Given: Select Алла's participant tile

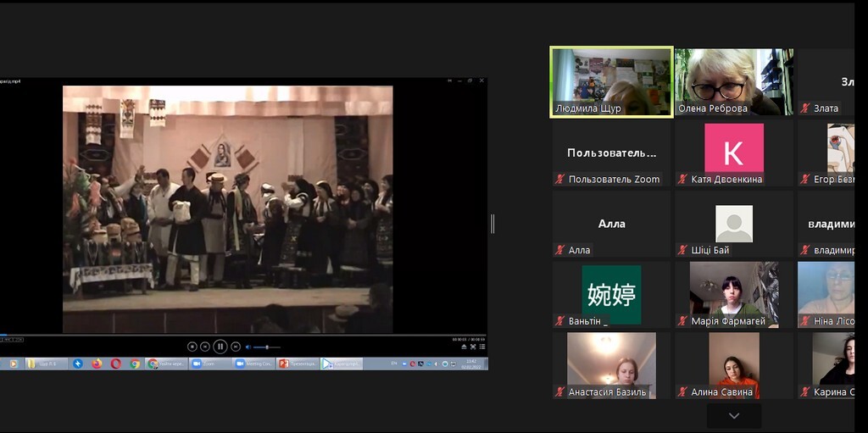Looking at the screenshot, I should point(612,224).
